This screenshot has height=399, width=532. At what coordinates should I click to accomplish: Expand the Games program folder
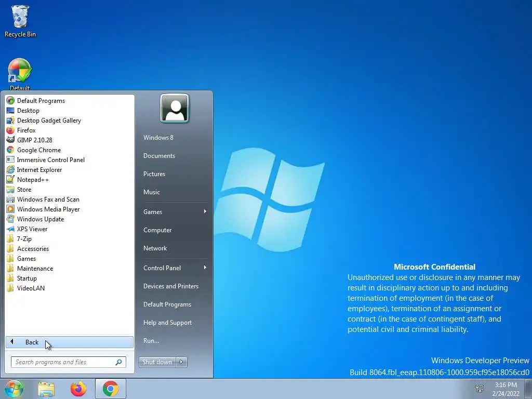pos(70,259)
